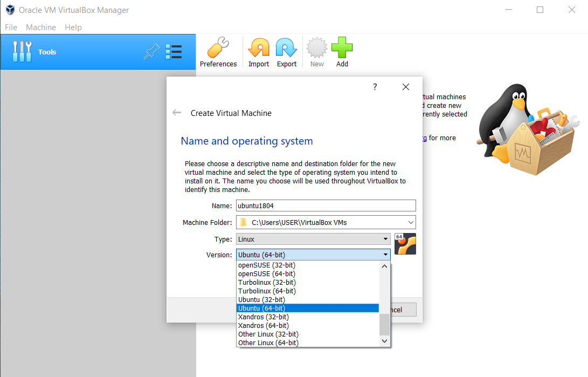
Task: Click the Tools wrench and screwdriver icon
Action: click(x=22, y=52)
